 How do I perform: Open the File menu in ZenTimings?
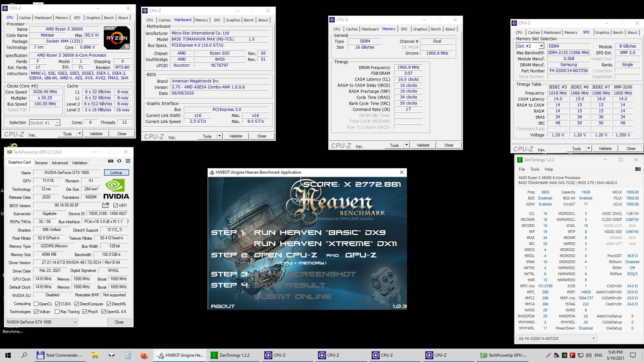pos(522,169)
